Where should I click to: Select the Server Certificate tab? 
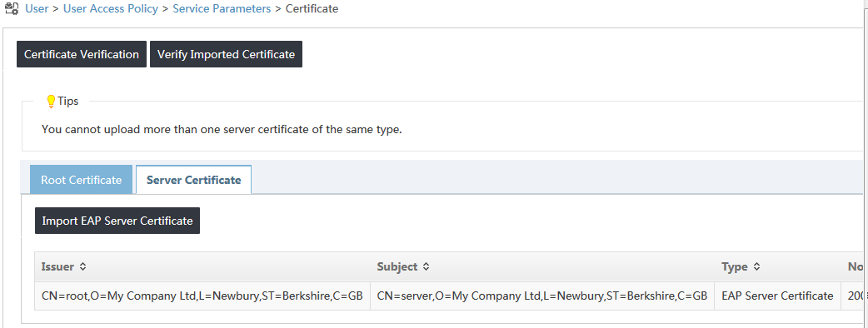pyautogui.click(x=194, y=180)
